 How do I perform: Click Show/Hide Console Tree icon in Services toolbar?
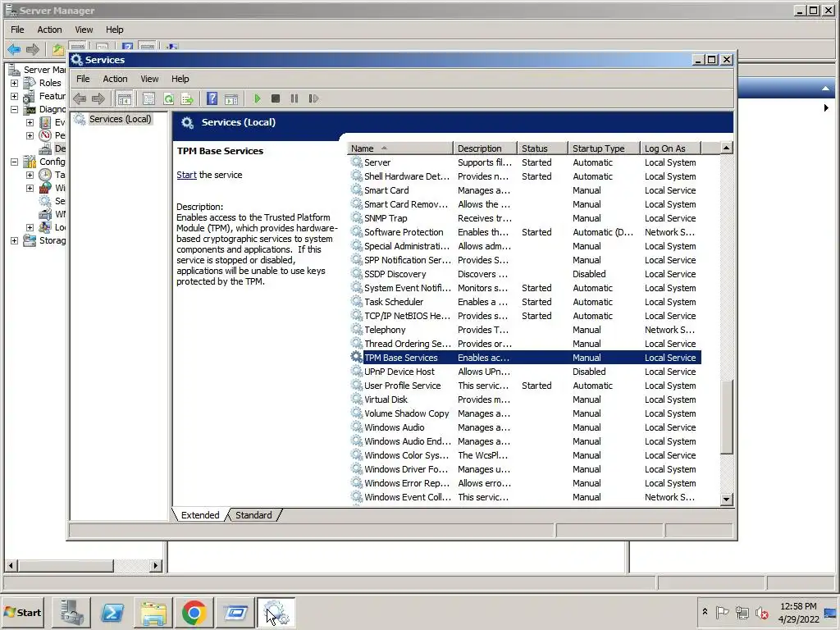124,98
